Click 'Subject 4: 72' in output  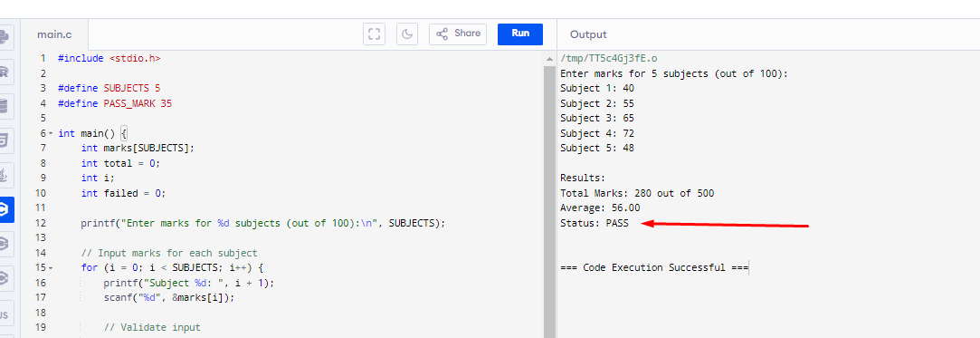pos(597,133)
